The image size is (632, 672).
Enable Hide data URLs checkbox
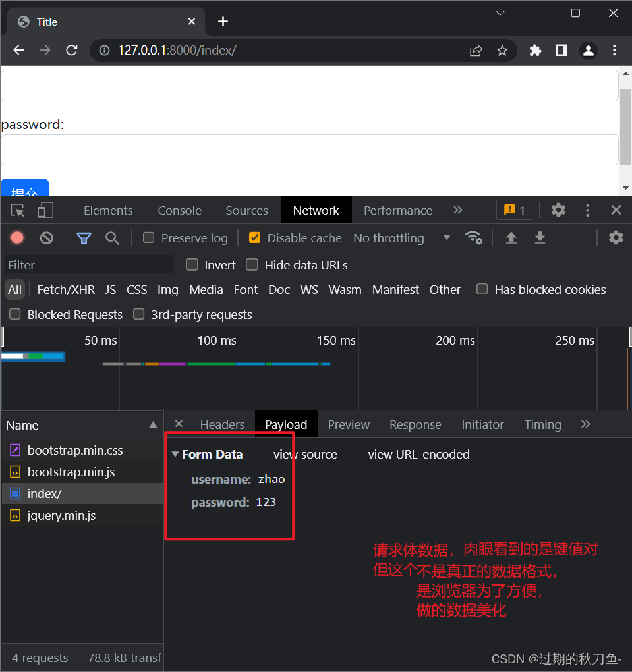pos(252,265)
